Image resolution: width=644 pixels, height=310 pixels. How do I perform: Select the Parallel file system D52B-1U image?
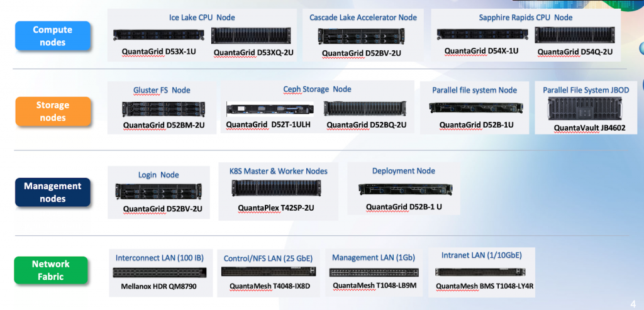tap(476, 108)
